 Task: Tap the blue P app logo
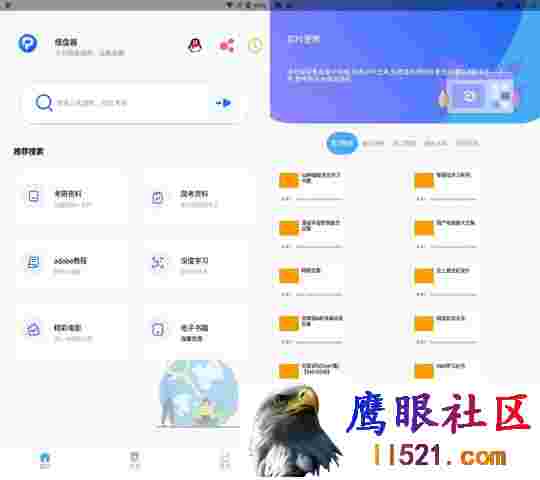click(28, 43)
